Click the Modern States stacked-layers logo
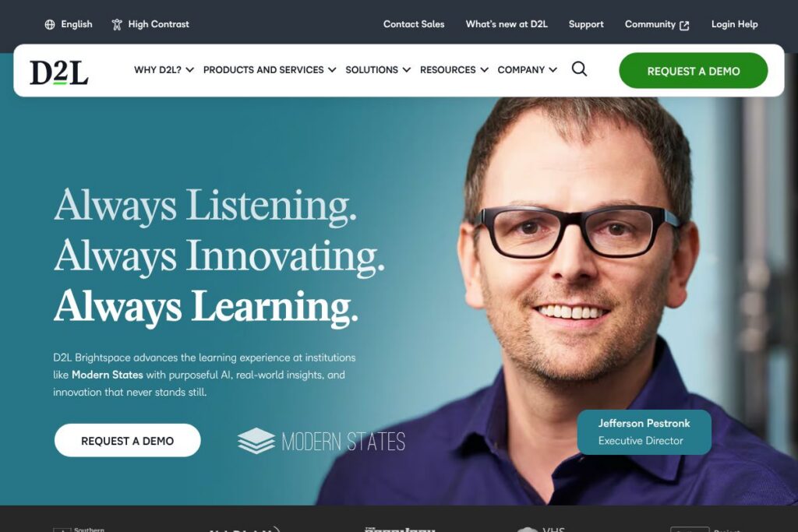This screenshot has width=798, height=532. [x=256, y=441]
